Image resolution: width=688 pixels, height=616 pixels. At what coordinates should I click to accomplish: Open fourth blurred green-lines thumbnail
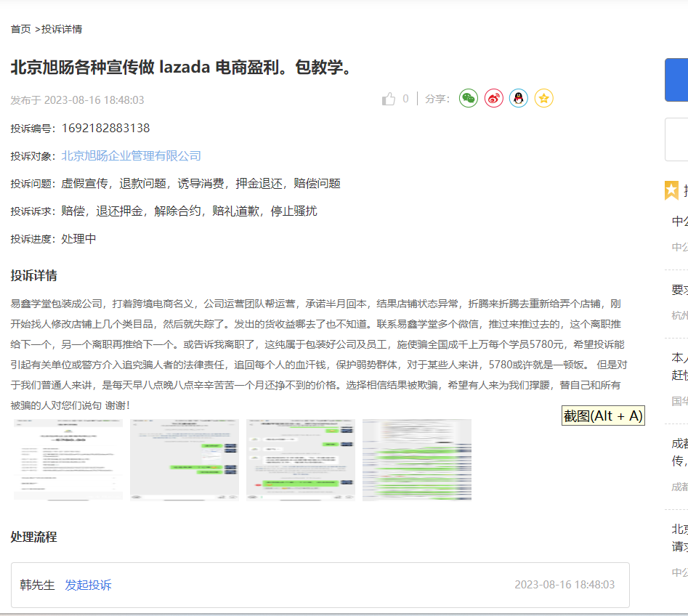[417, 460]
